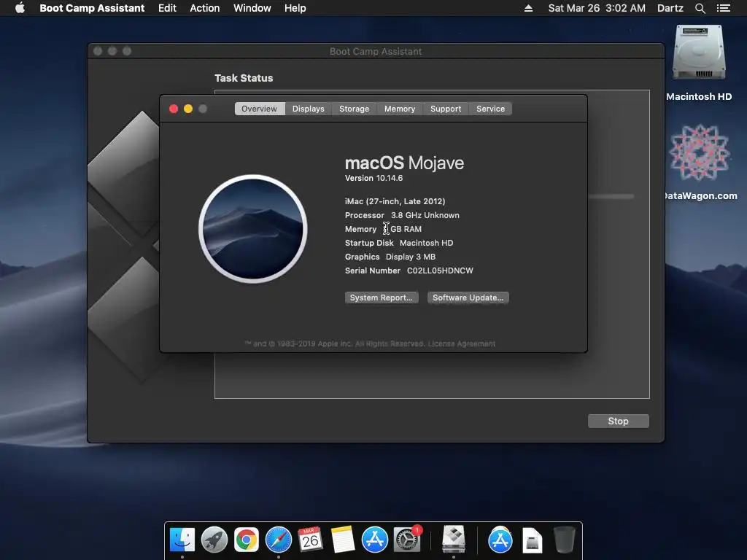Screen dimensions: 747x560
Task: Click serial number C02LL05HDNCW
Action: 440,271
